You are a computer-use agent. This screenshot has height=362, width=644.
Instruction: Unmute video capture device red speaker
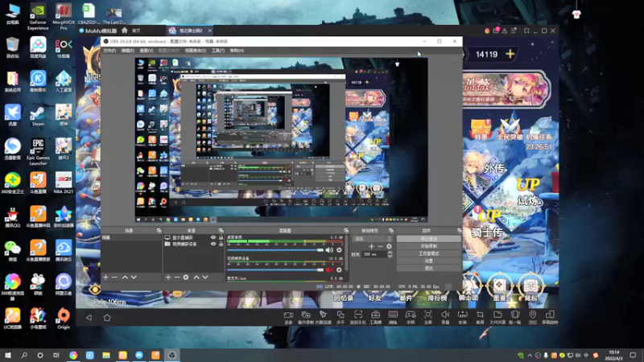[x=329, y=269]
